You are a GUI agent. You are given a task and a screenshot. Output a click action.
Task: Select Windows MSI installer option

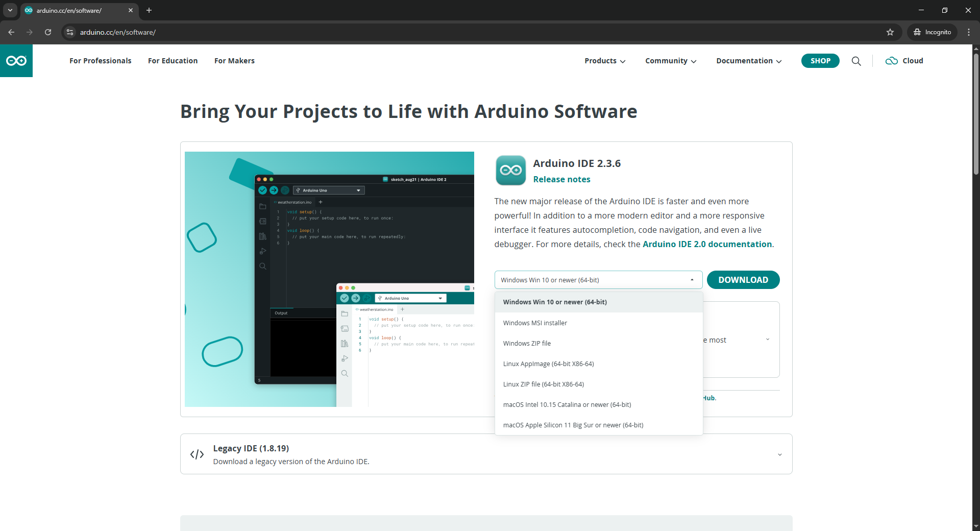click(x=535, y=323)
